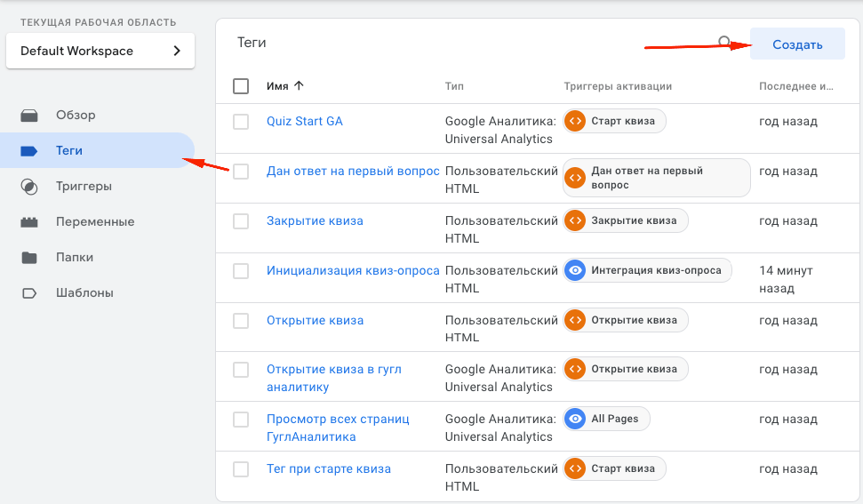Go to Триггеры in the sidebar
This screenshot has width=863, height=504.
click(84, 187)
